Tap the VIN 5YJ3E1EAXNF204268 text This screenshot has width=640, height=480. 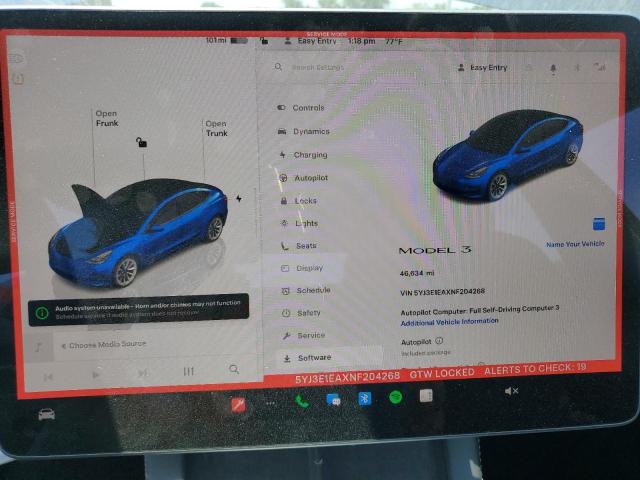tap(442, 292)
